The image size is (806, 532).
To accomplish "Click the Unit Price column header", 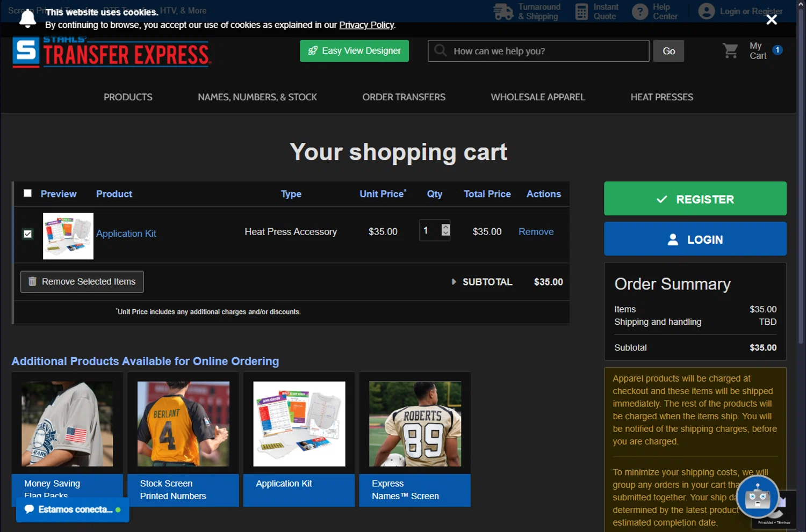I will pos(383,194).
